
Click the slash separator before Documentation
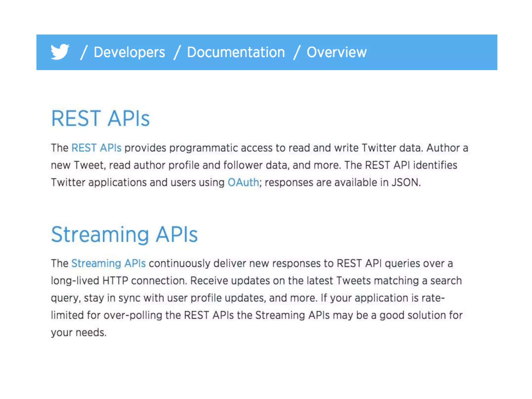click(177, 52)
